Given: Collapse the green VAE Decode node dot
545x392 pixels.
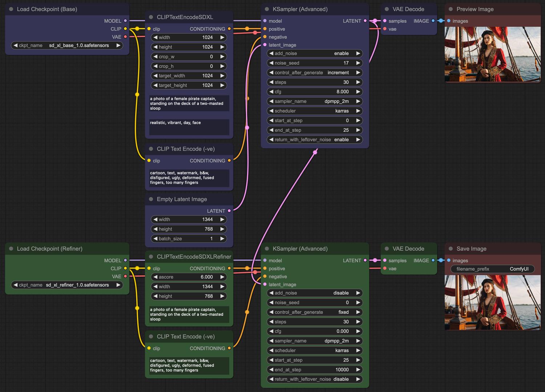Looking at the screenshot, I should pyautogui.click(x=387, y=249).
